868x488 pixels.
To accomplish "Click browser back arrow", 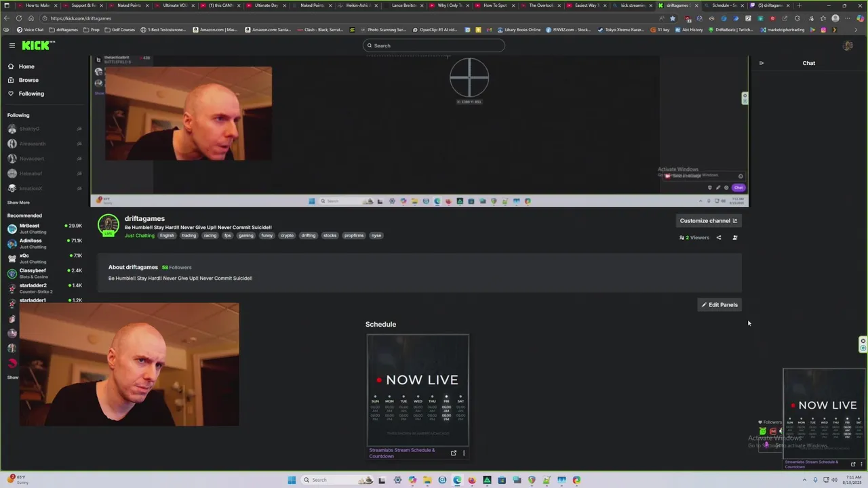I will point(7,18).
